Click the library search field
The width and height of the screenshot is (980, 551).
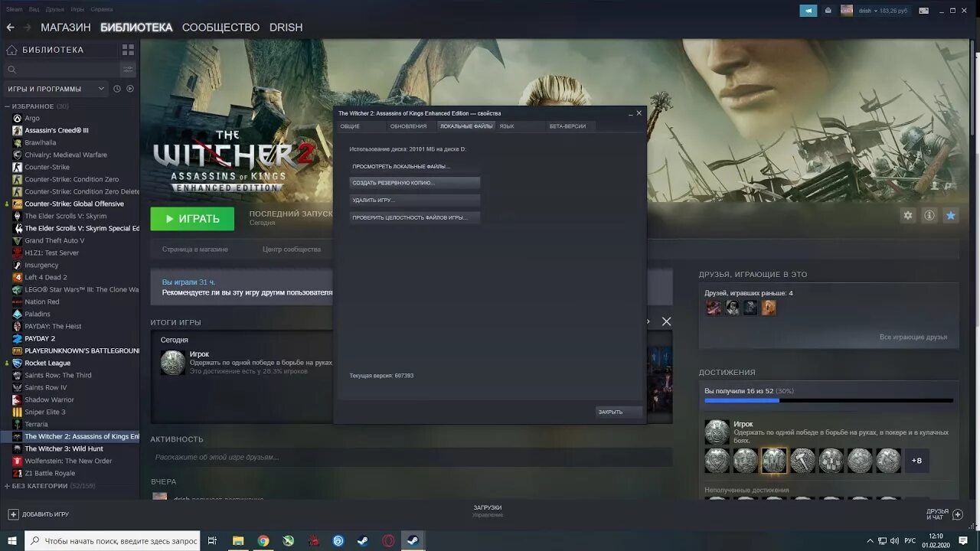[x=61, y=70]
